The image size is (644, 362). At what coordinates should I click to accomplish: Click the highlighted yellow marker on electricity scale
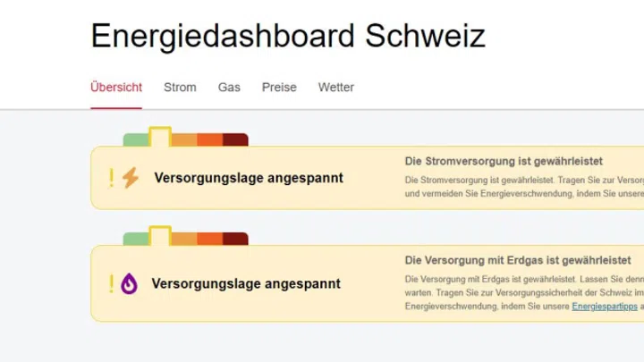tap(160, 137)
